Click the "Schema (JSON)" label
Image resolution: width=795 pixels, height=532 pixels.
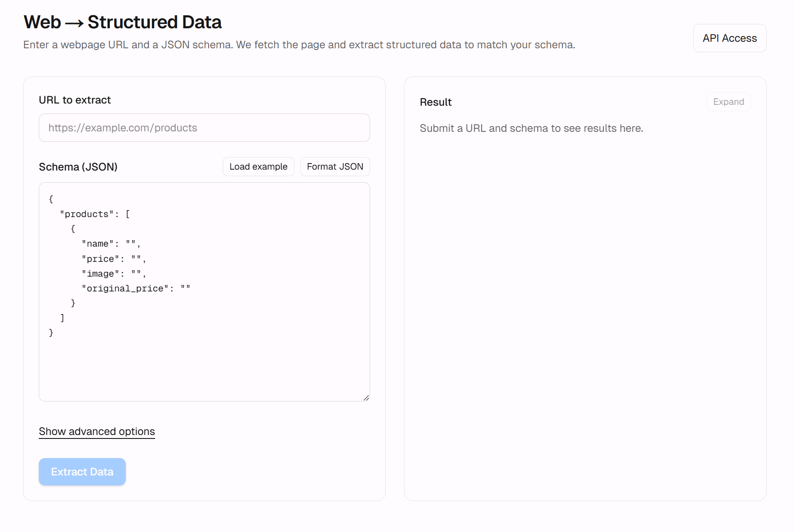(78, 167)
